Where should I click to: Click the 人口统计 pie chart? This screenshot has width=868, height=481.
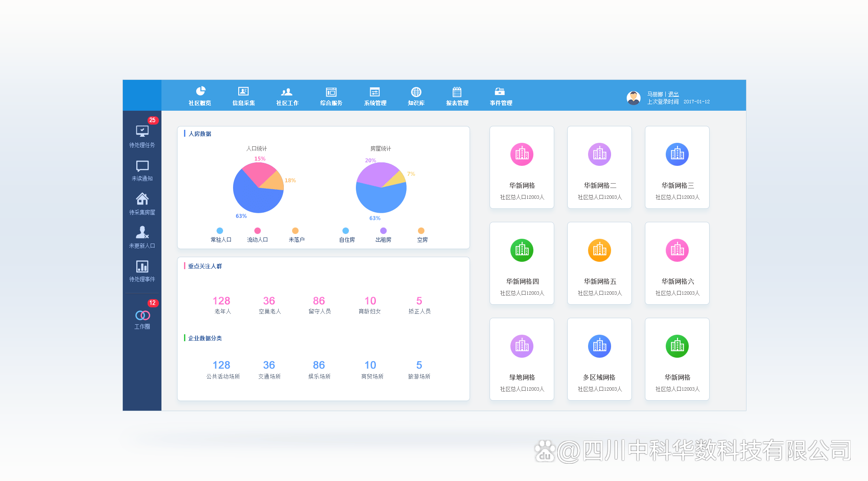(258, 188)
